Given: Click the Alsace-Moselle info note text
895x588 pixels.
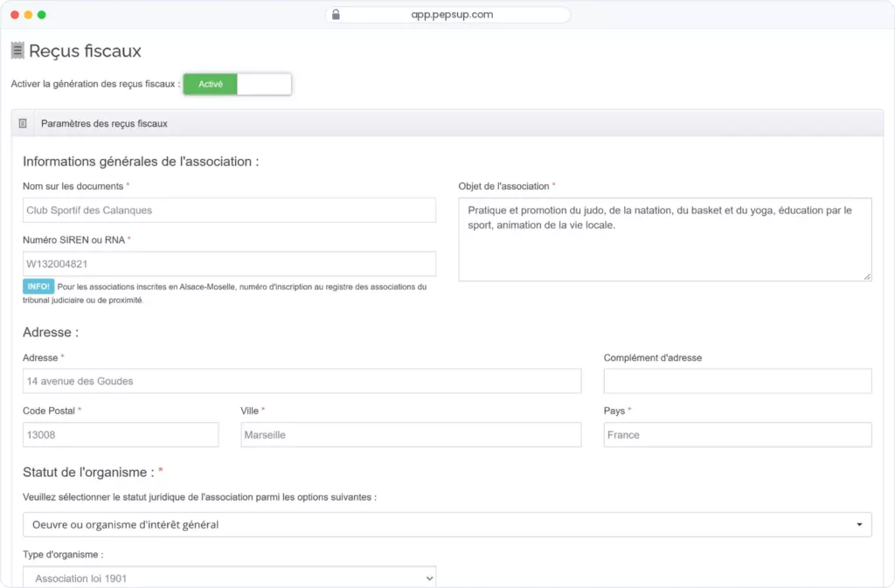Looking at the screenshot, I should 225,294.
